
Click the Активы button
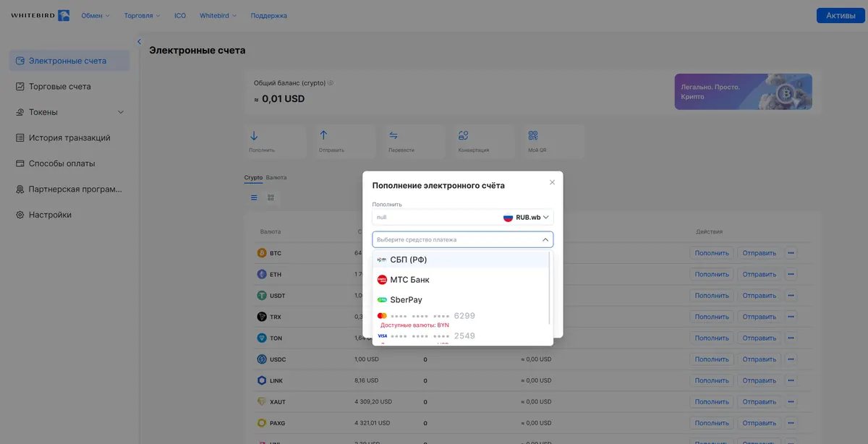(841, 15)
